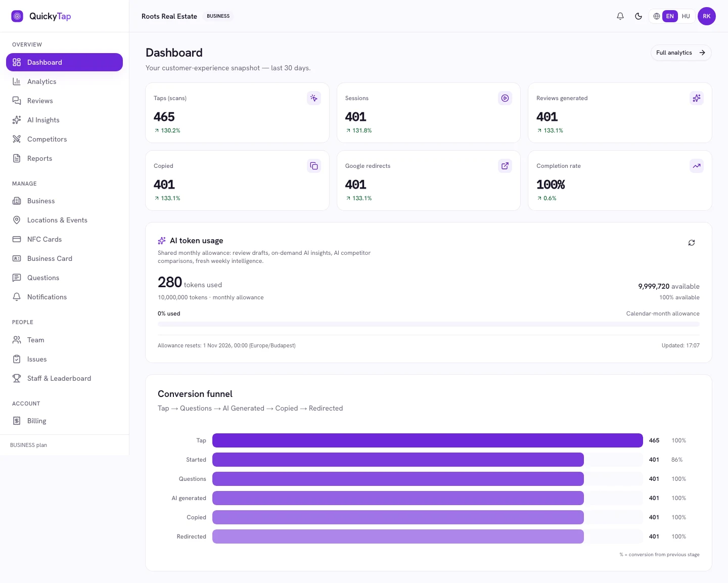Refresh AI token usage
The height and width of the screenshot is (583, 728).
point(692,243)
